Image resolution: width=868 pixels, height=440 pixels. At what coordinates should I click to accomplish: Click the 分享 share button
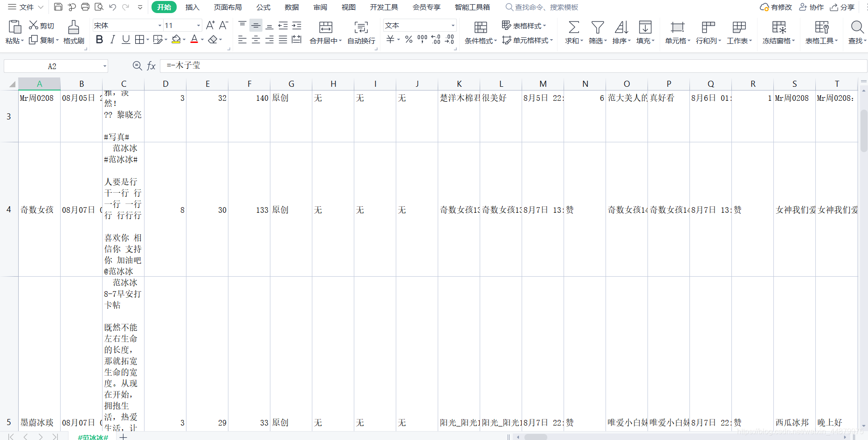coord(842,7)
